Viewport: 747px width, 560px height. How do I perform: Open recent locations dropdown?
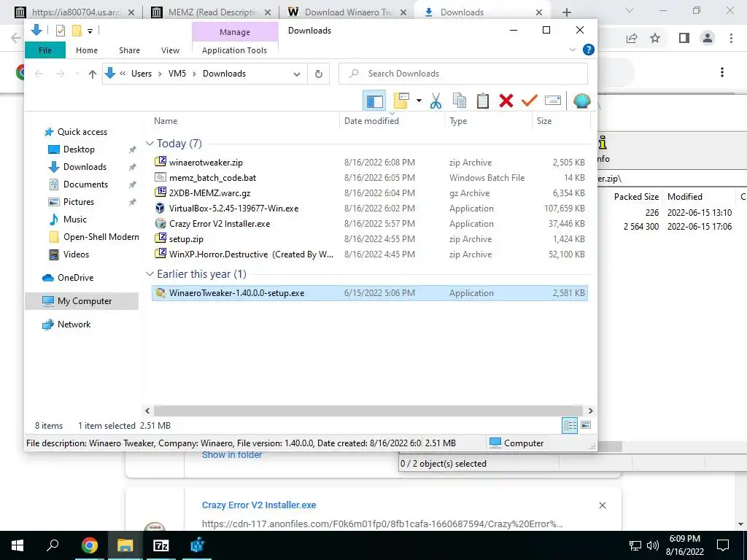[77, 74]
